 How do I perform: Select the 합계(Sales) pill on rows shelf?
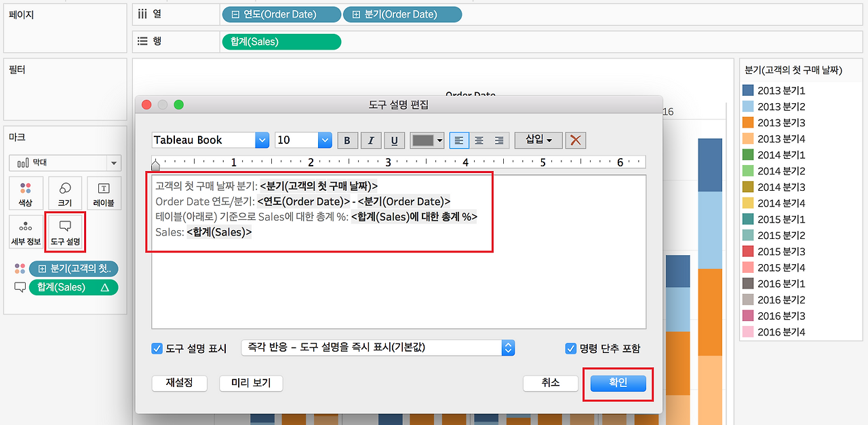281,42
